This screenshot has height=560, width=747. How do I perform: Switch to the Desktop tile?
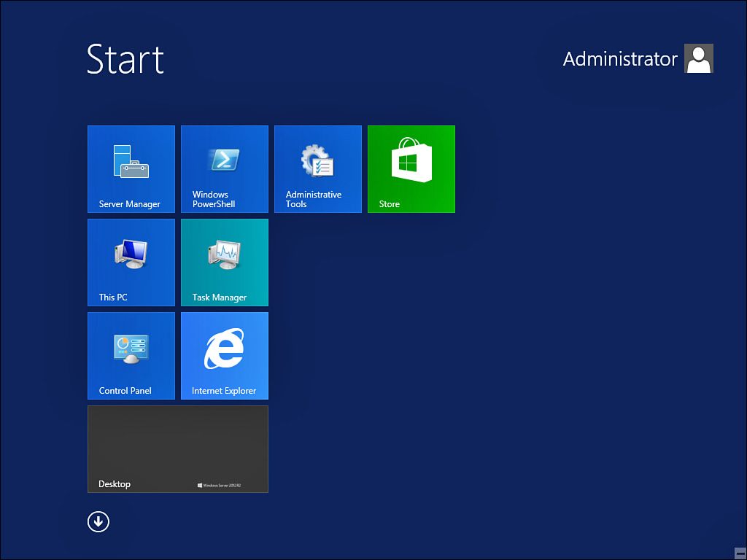click(x=177, y=448)
